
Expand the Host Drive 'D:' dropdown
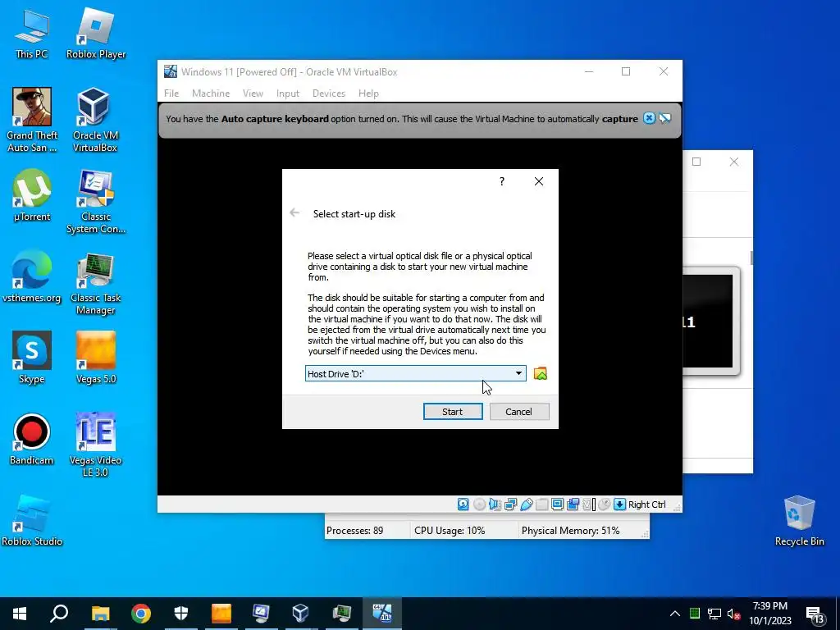pos(518,373)
